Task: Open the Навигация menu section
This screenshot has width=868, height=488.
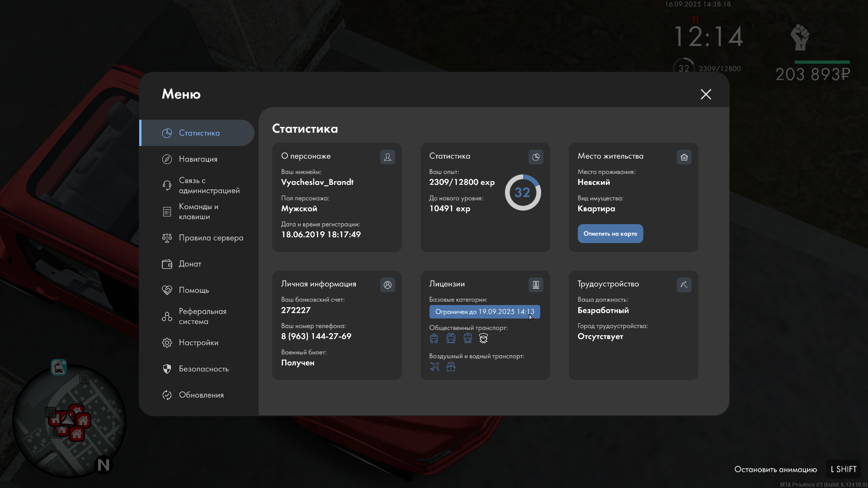Action: click(198, 159)
